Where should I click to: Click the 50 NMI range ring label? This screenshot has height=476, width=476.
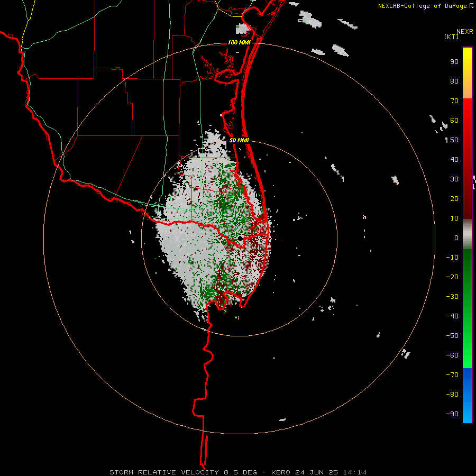239,140
